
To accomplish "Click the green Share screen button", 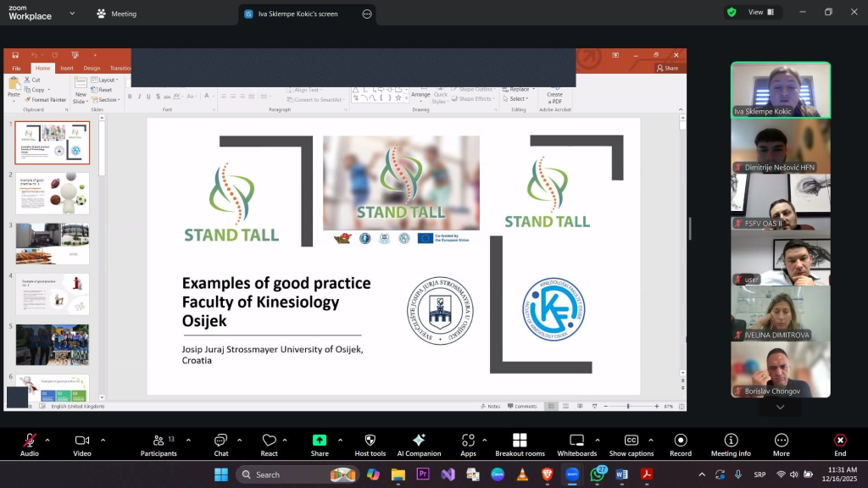I will tap(320, 445).
